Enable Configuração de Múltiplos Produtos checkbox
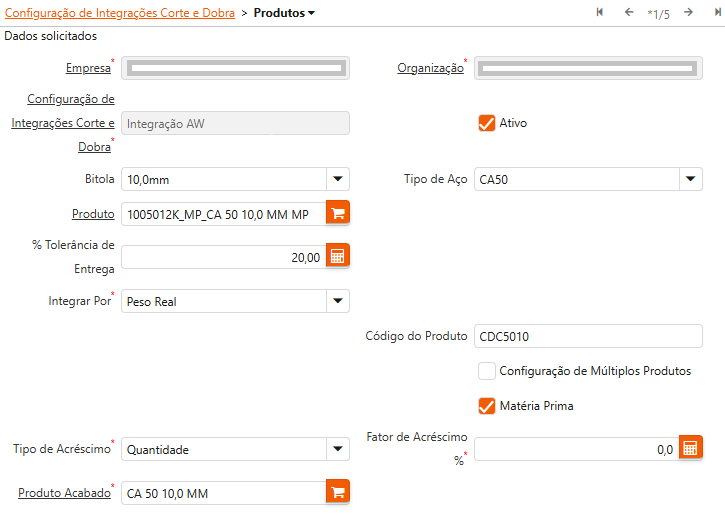 pos(487,371)
